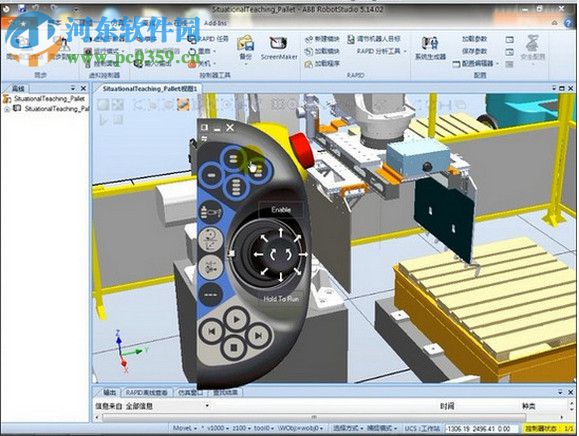The image size is (579, 436).
Task: Open the help question mark icon
Action: click(x=568, y=23)
